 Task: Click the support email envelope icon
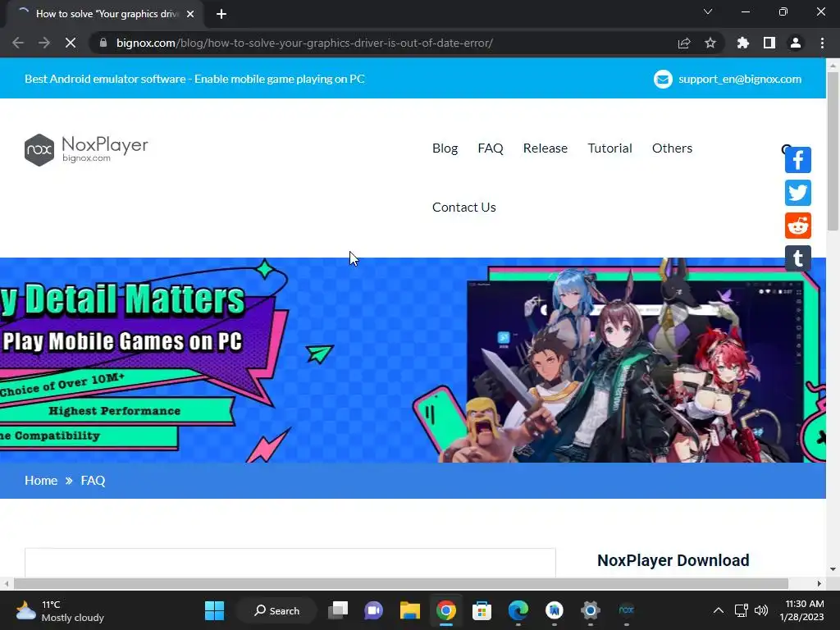[663, 80]
